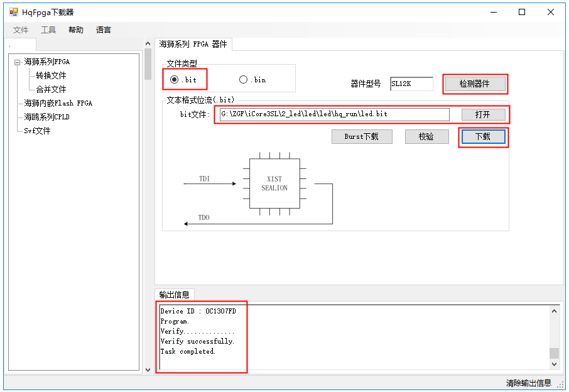Select the .bin file type radio button
This screenshot has width=569, height=392.
[x=243, y=80]
